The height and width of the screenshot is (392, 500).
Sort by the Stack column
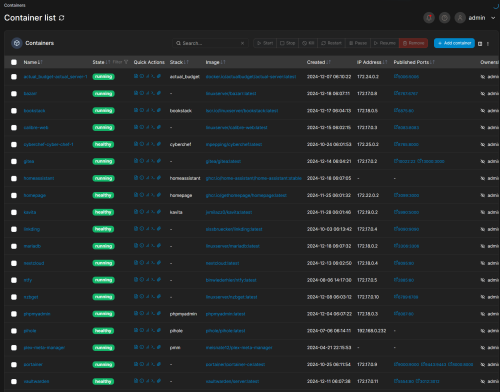(x=179, y=62)
